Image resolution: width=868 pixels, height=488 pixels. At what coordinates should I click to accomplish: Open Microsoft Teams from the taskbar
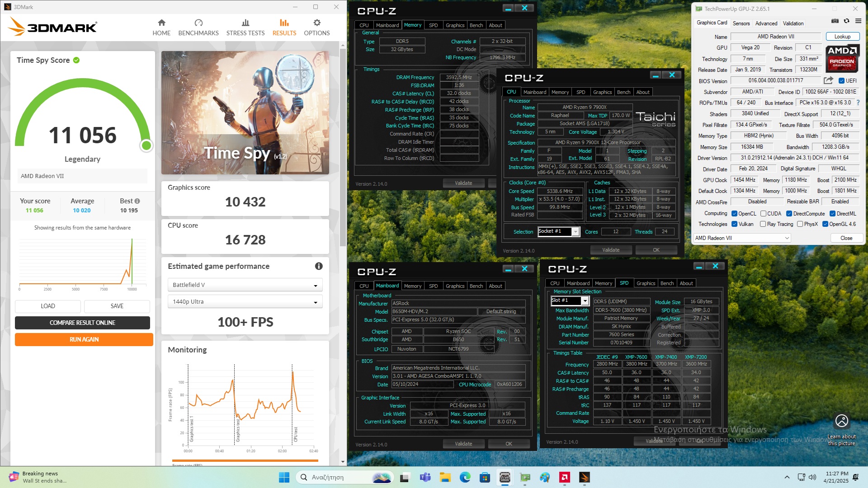click(x=425, y=477)
